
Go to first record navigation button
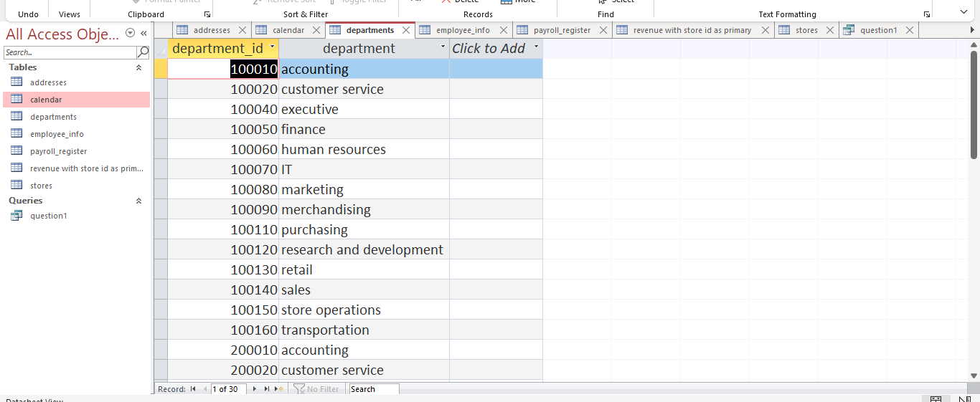pyautogui.click(x=193, y=389)
